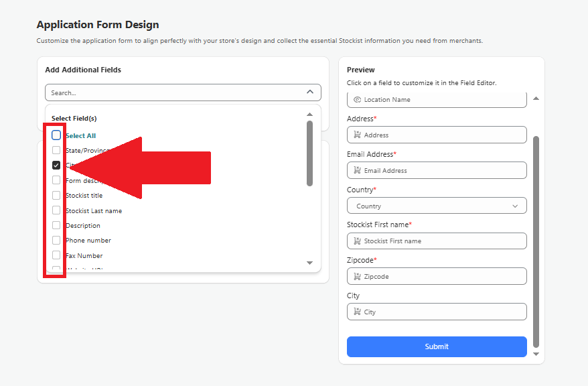Screen dimensions: 588x386
Task: Click the icon in the Email Address field
Action: pyautogui.click(x=357, y=170)
